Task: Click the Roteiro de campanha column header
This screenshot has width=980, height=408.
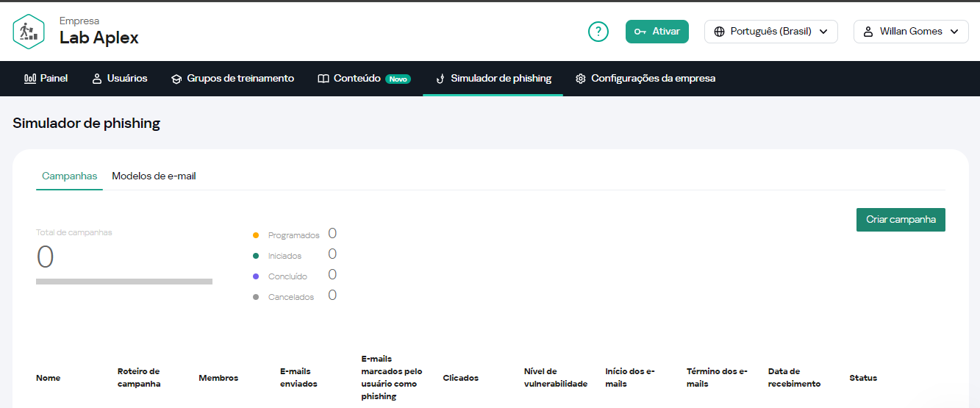Action: click(139, 378)
